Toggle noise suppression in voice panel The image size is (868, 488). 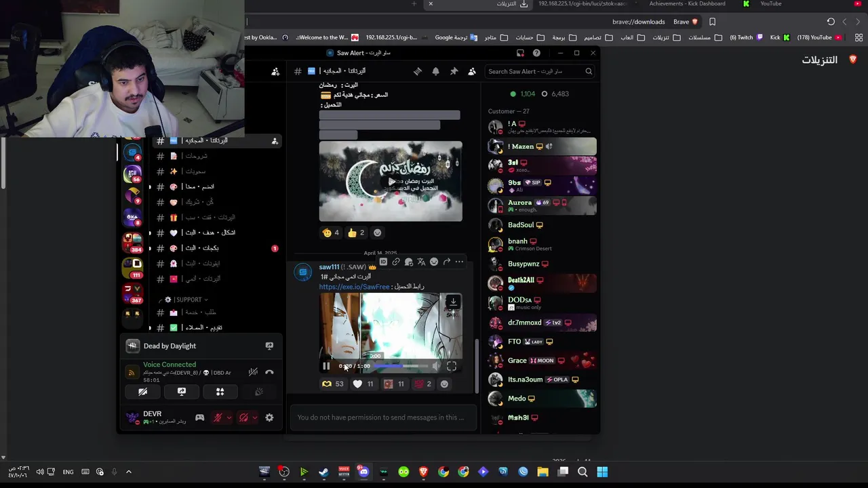pyautogui.click(x=253, y=372)
